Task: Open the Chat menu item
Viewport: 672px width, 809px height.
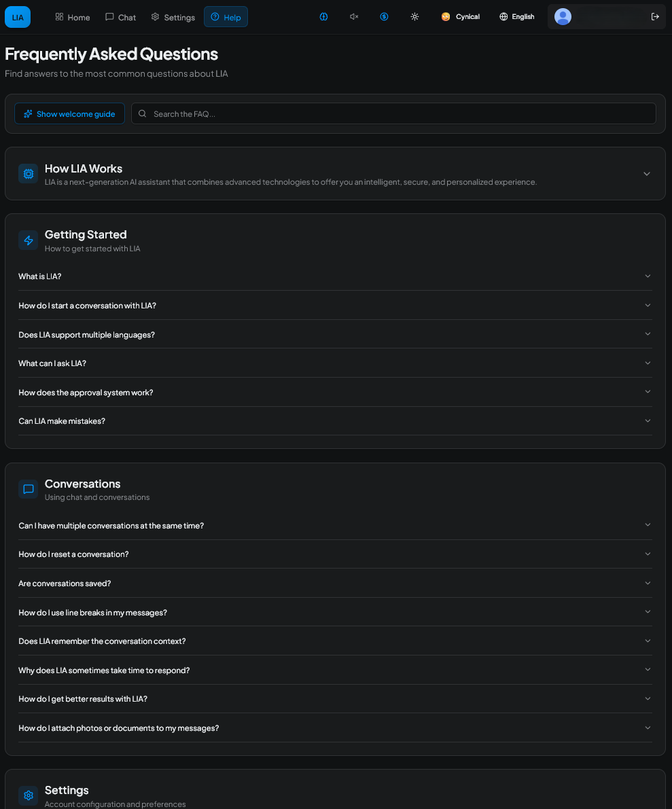Action: tap(120, 16)
